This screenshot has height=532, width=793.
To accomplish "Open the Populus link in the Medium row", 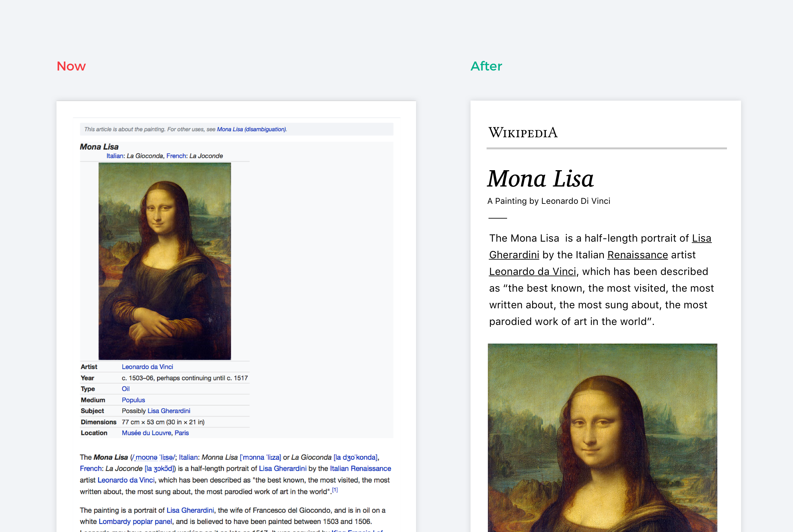I will (x=133, y=400).
